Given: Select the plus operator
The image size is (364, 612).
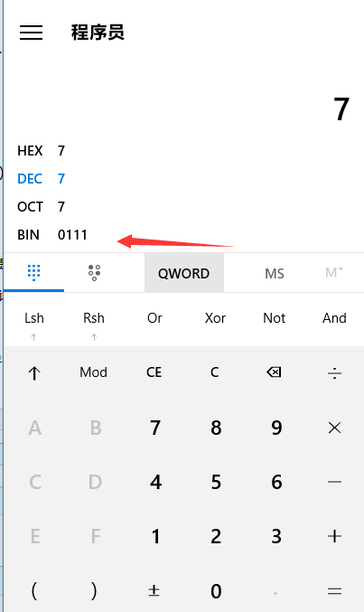Looking at the screenshot, I should [x=334, y=536].
